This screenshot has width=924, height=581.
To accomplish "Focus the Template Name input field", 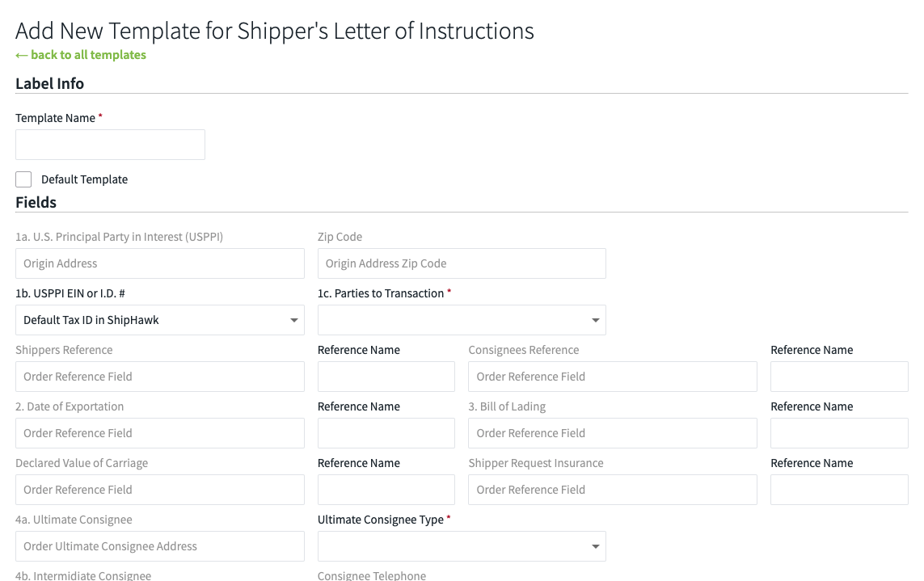I will [x=110, y=145].
